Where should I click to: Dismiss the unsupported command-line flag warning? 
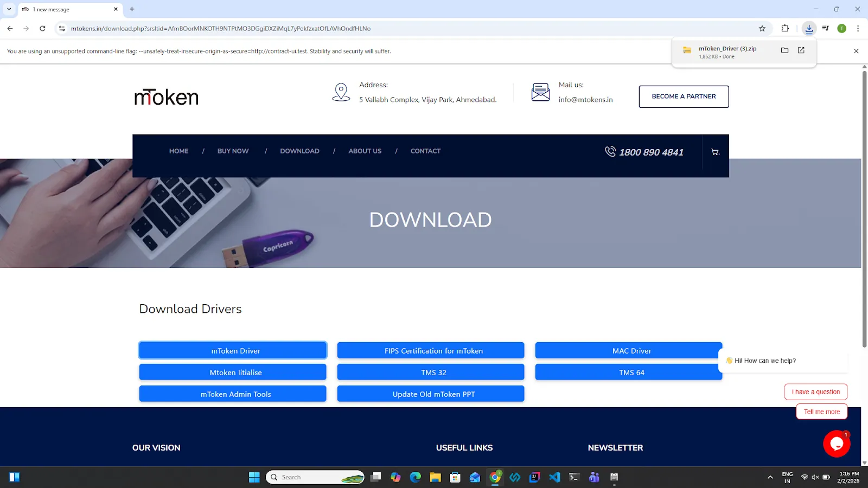pos(856,51)
